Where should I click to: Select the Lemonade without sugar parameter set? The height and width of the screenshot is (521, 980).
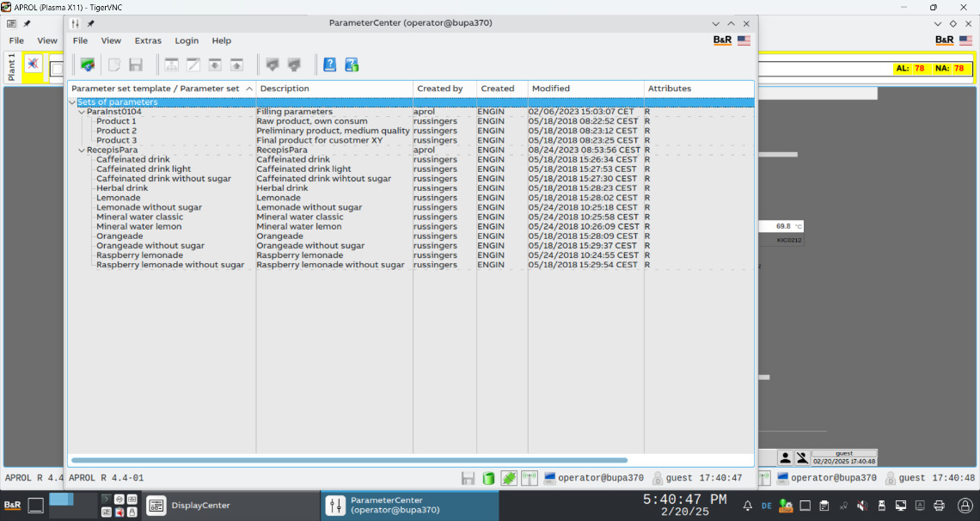point(150,207)
